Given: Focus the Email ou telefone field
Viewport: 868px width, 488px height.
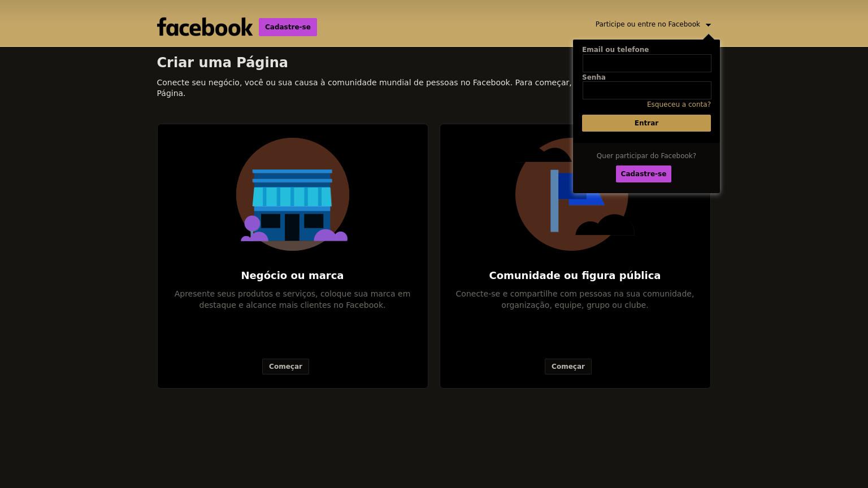Looking at the screenshot, I should coord(646,63).
